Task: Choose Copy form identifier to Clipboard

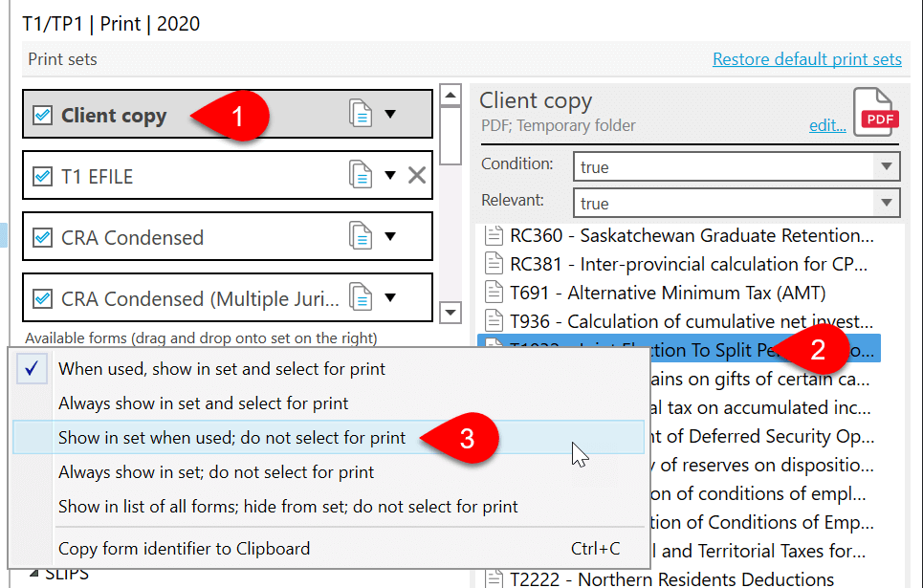Action: [328, 549]
